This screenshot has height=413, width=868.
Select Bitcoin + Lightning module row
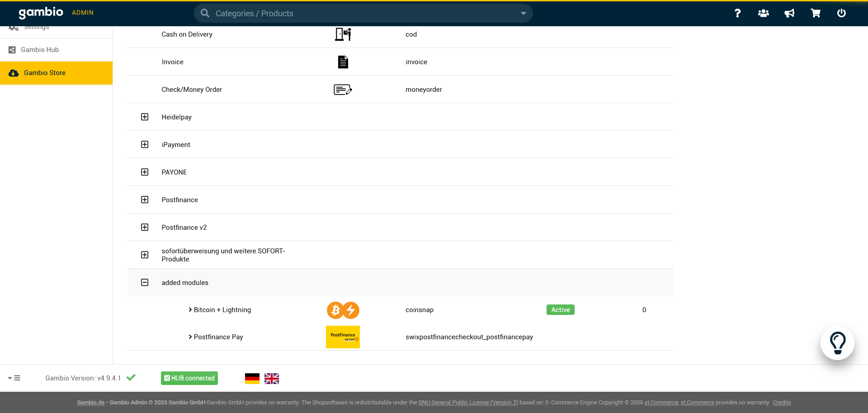coord(400,310)
